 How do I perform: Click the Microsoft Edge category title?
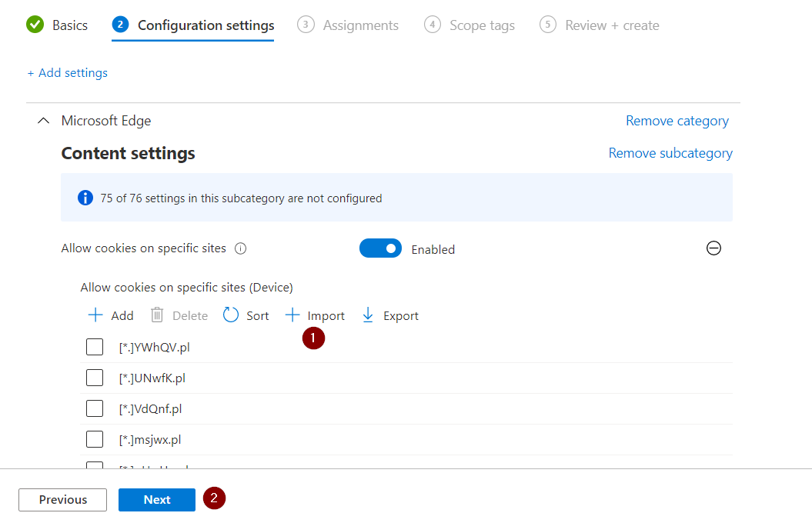coord(106,121)
